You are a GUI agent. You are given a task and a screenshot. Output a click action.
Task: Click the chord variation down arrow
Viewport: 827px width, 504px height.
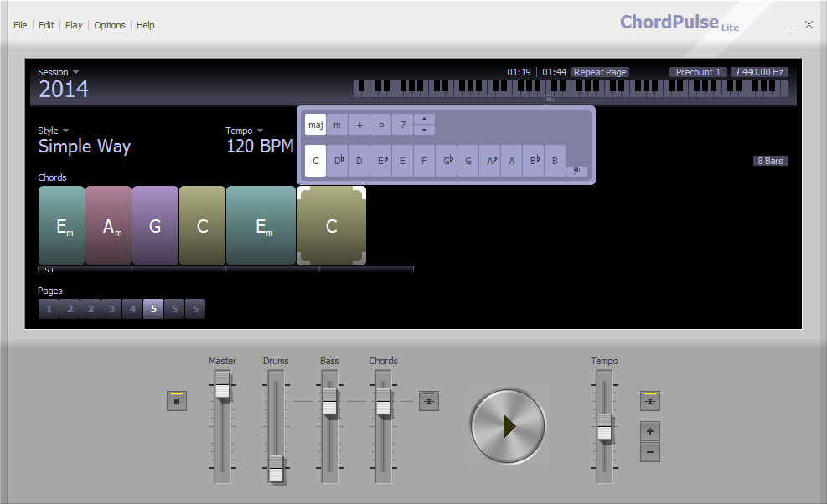coord(424,130)
